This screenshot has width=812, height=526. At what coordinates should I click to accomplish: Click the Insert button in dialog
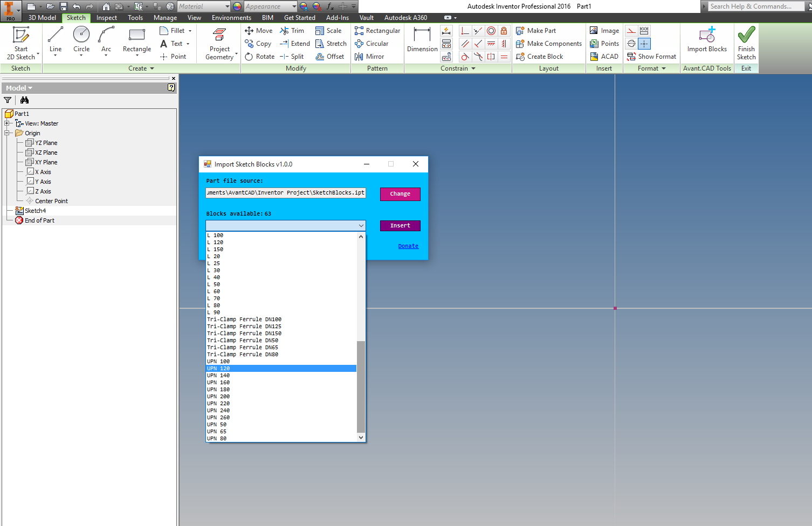pos(400,226)
